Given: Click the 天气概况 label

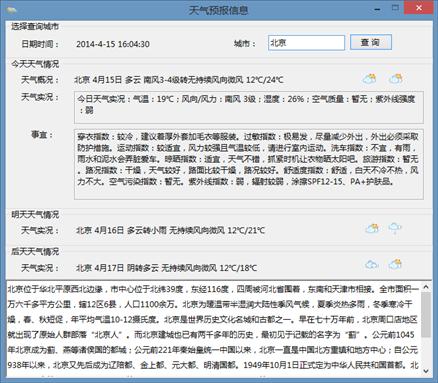Looking at the screenshot, I should [40, 80].
